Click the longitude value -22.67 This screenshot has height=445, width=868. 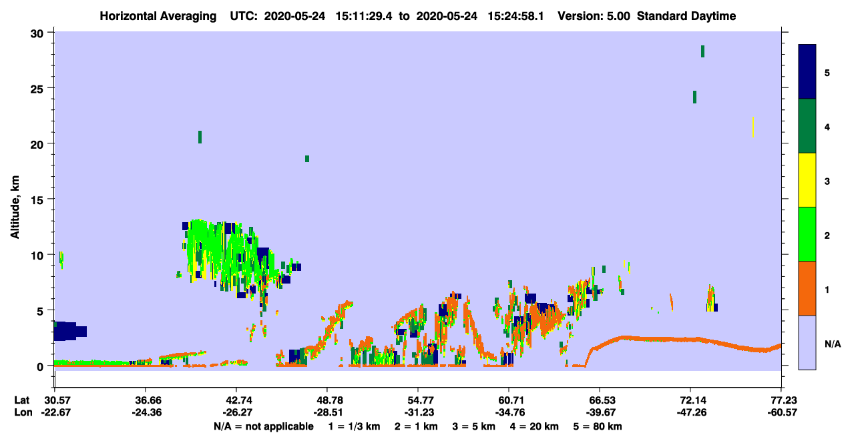(55, 412)
